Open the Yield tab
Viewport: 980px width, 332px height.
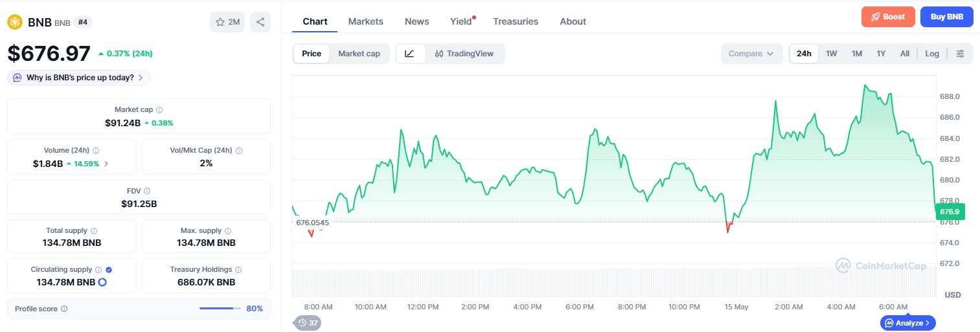click(x=461, y=21)
